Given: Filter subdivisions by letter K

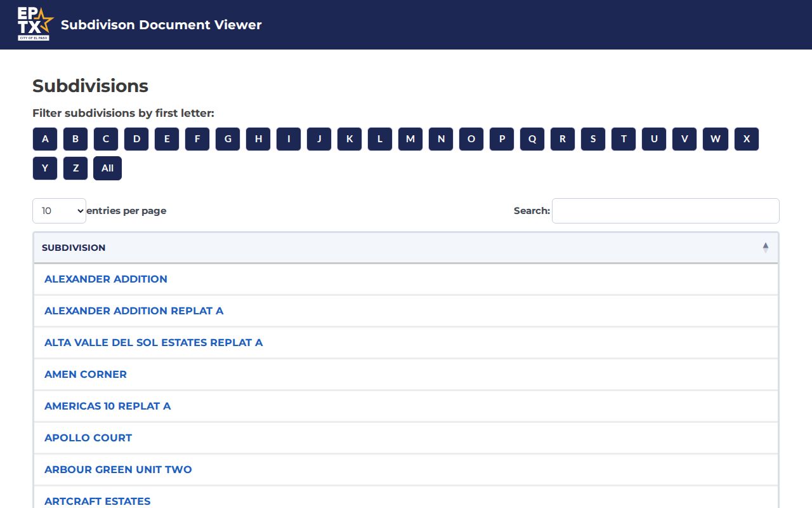Looking at the screenshot, I should tap(350, 139).
